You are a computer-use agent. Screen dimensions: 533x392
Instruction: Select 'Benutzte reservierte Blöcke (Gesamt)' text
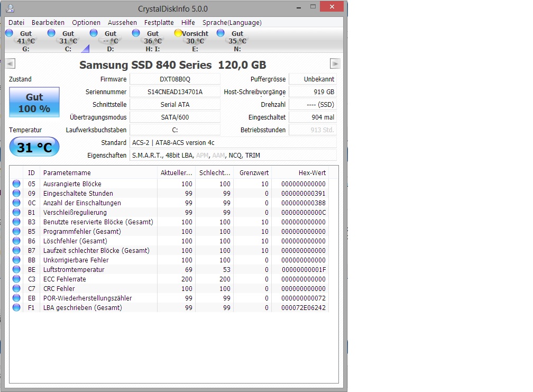[x=98, y=222]
